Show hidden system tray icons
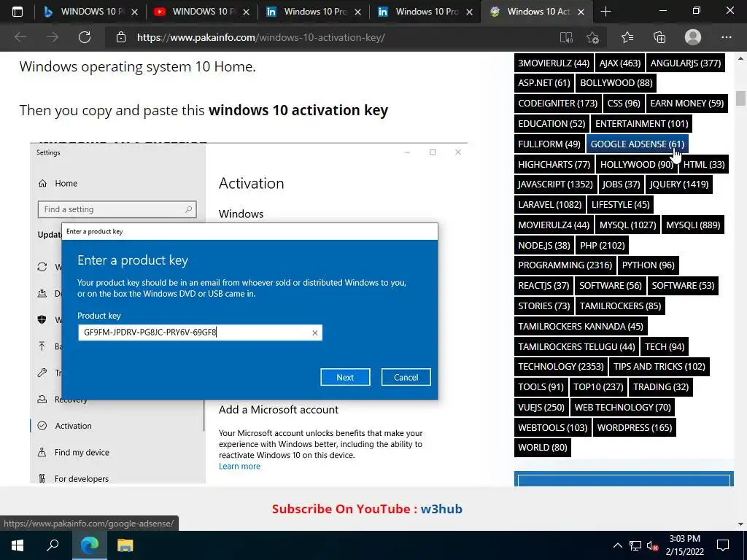This screenshot has width=747, height=560. (x=617, y=545)
